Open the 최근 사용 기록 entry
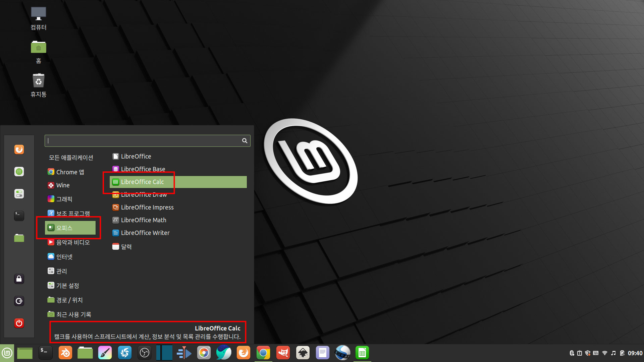Screen dimensions: 644x362 (x=70, y=314)
